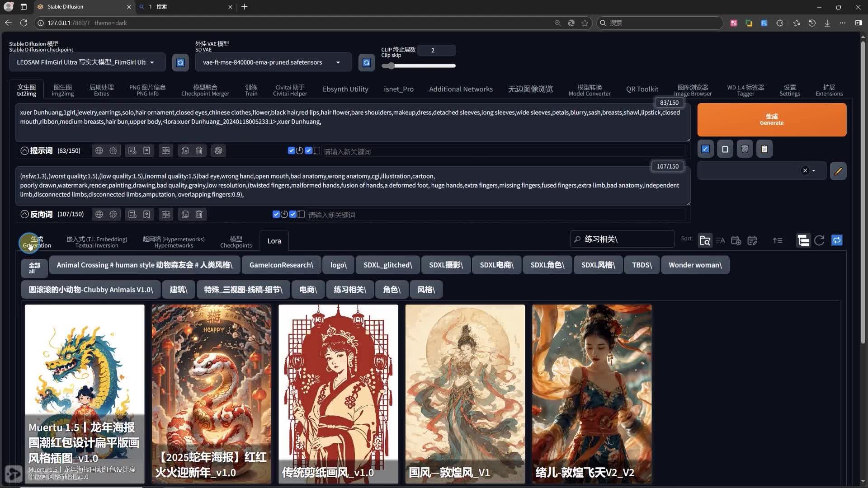The width and height of the screenshot is (868, 488).
Task: Clear the prompt with the 提示词 trash icon
Action: pos(199,150)
